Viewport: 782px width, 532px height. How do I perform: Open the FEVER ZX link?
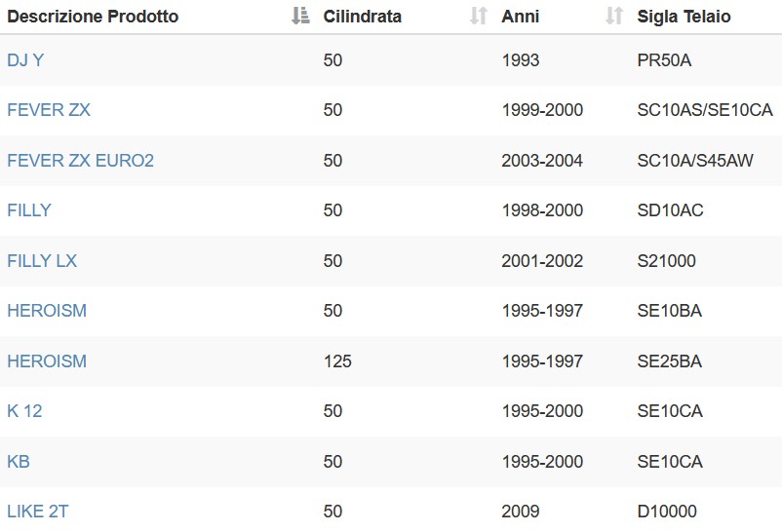tap(49, 110)
